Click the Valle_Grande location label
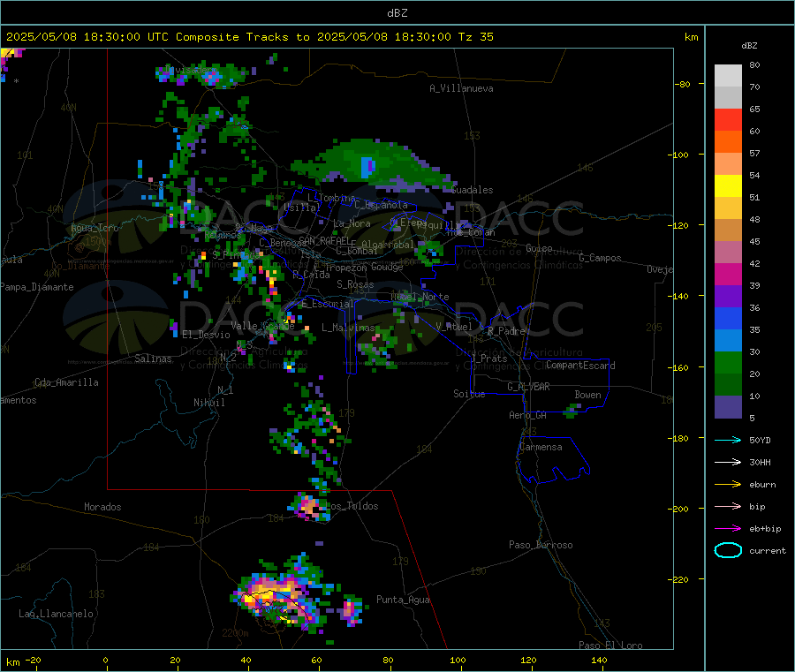The width and height of the screenshot is (795, 672). 262,326
